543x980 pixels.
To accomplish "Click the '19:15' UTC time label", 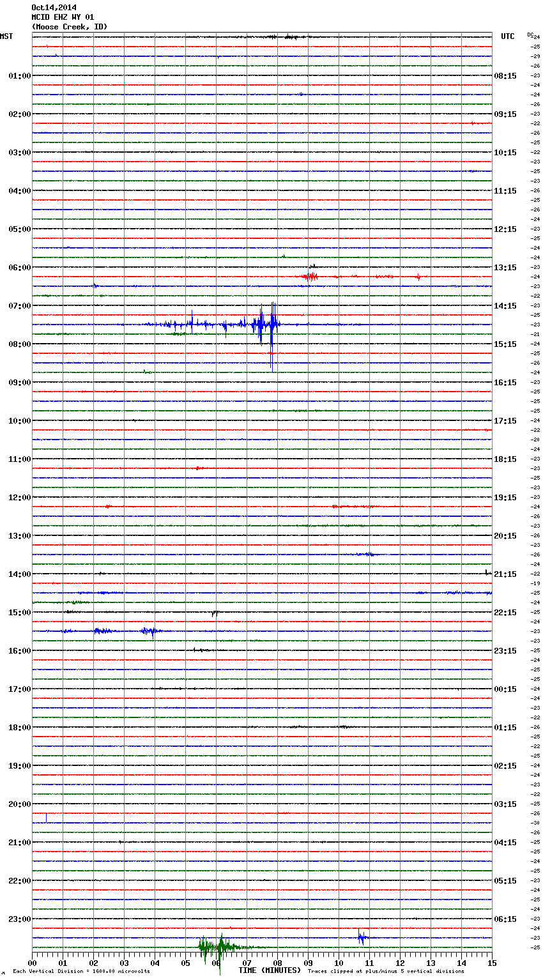I will point(505,498).
